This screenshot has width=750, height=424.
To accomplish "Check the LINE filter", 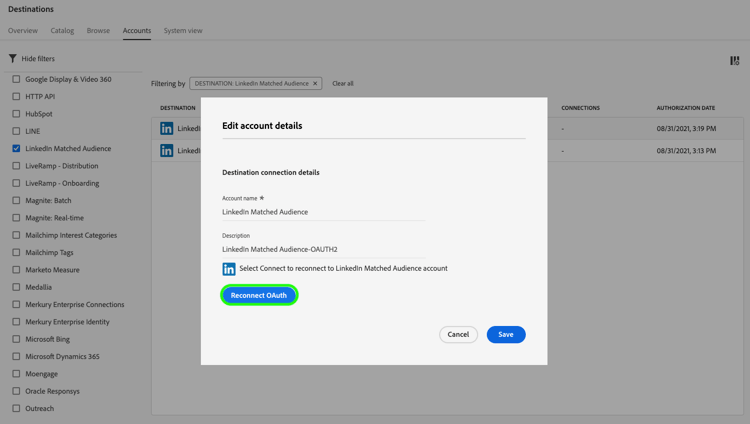I will pos(16,131).
